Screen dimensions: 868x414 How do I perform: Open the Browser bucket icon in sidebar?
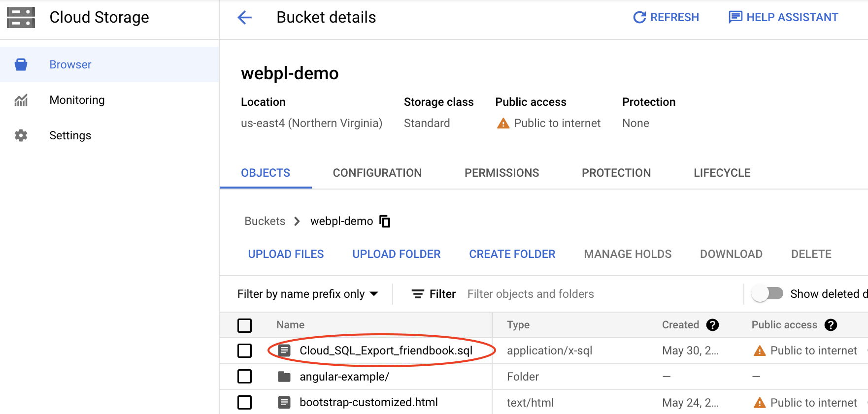pyautogui.click(x=21, y=64)
